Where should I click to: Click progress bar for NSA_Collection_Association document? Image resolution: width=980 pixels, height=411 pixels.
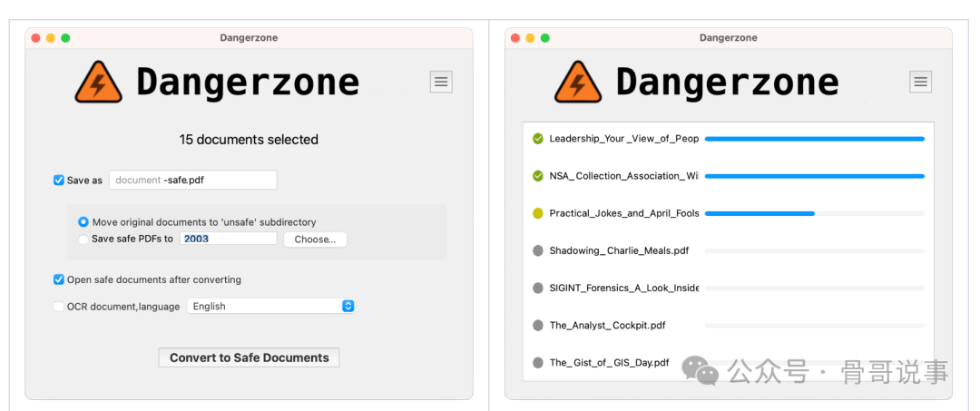coord(814,176)
